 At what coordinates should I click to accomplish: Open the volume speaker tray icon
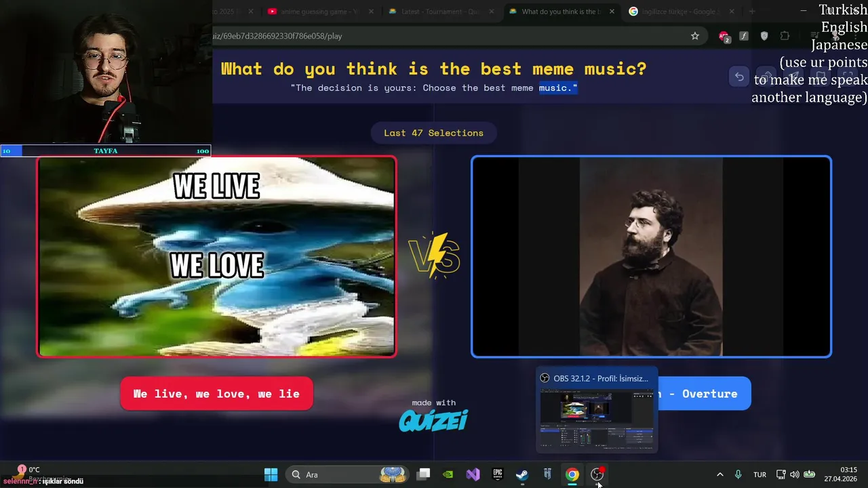(794, 474)
